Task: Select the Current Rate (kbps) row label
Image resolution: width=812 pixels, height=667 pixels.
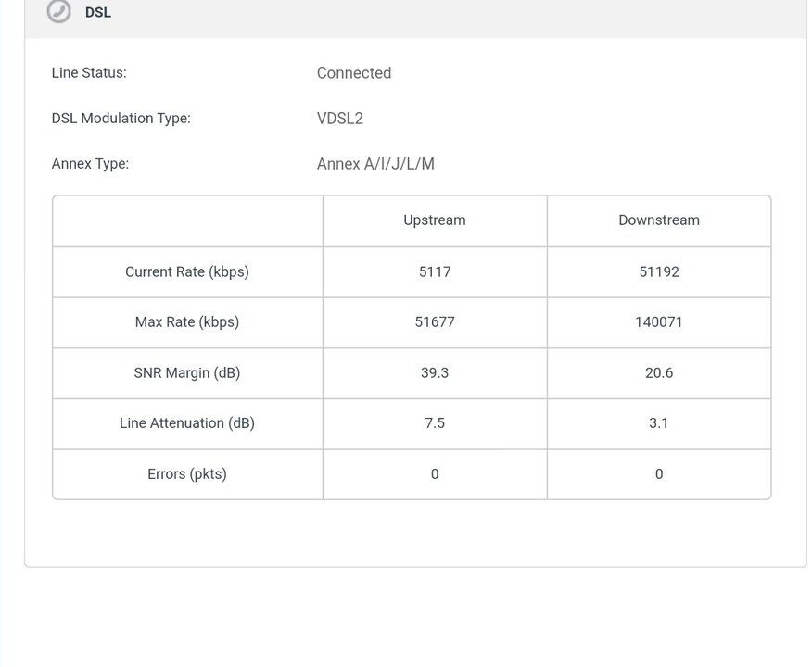Action: (x=187, y=272)
